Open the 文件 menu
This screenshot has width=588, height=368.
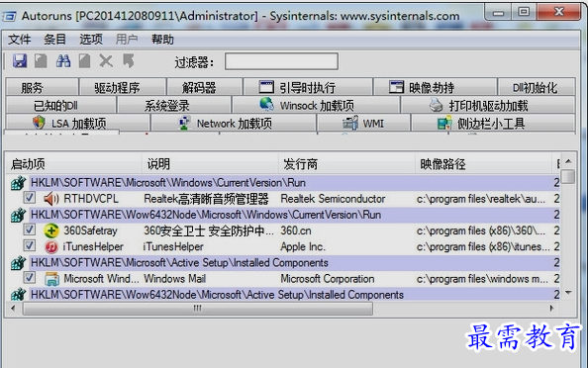pos(20,40)
